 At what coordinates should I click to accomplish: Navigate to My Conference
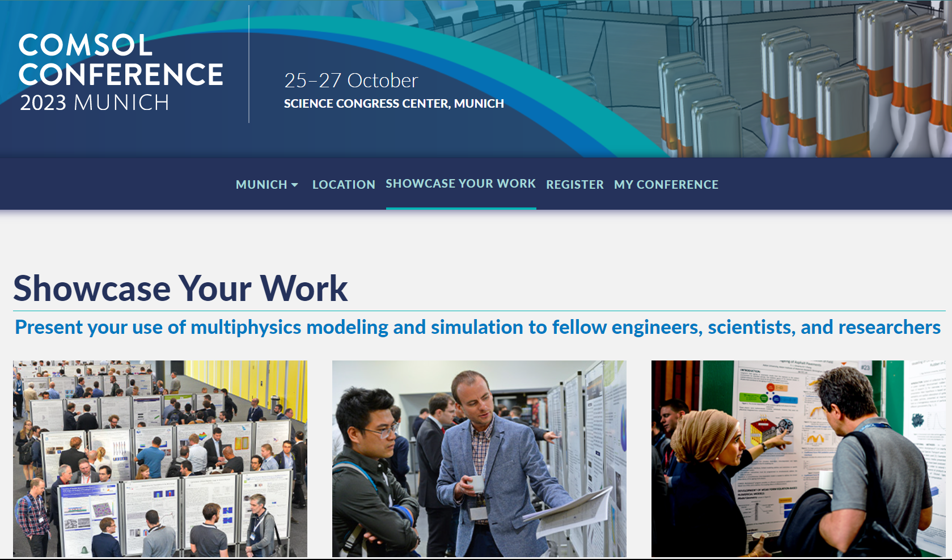[x=666, y=185]
